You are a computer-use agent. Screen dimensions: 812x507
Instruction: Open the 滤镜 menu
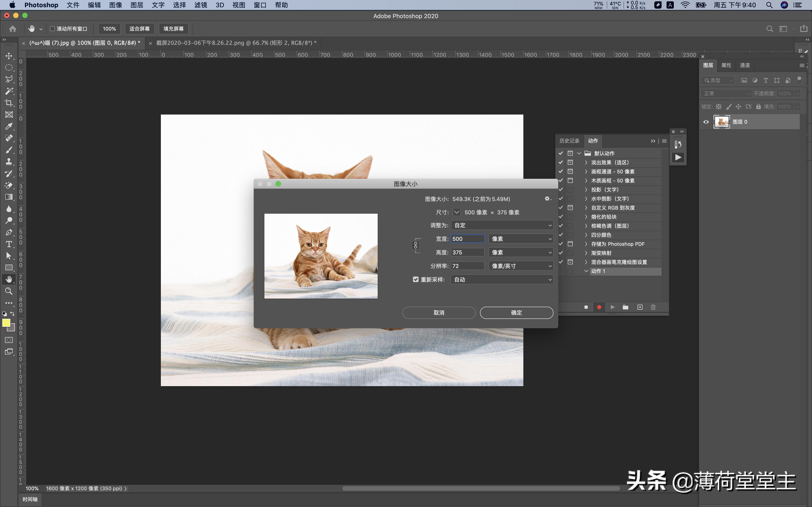200,5
